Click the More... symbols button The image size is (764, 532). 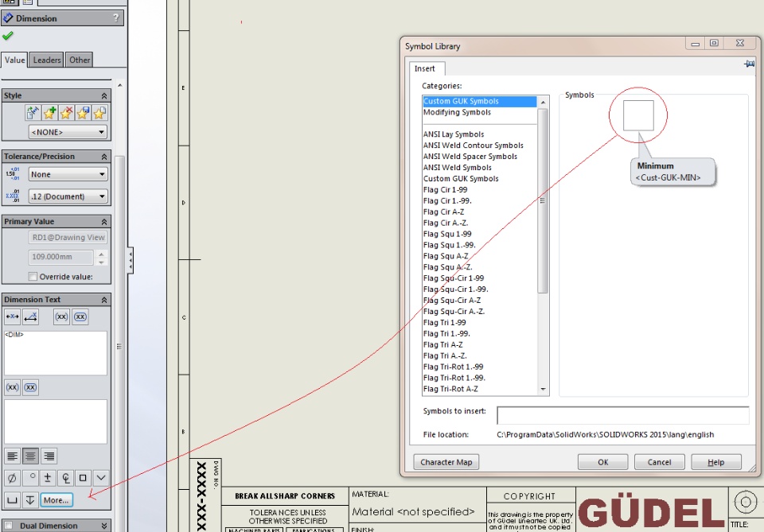[x=57, y=500]
